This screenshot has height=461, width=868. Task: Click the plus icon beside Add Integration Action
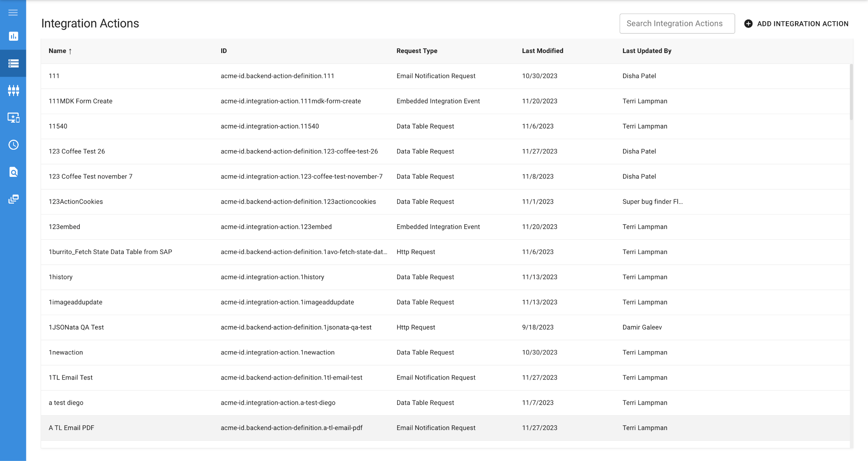click(748, 24)
